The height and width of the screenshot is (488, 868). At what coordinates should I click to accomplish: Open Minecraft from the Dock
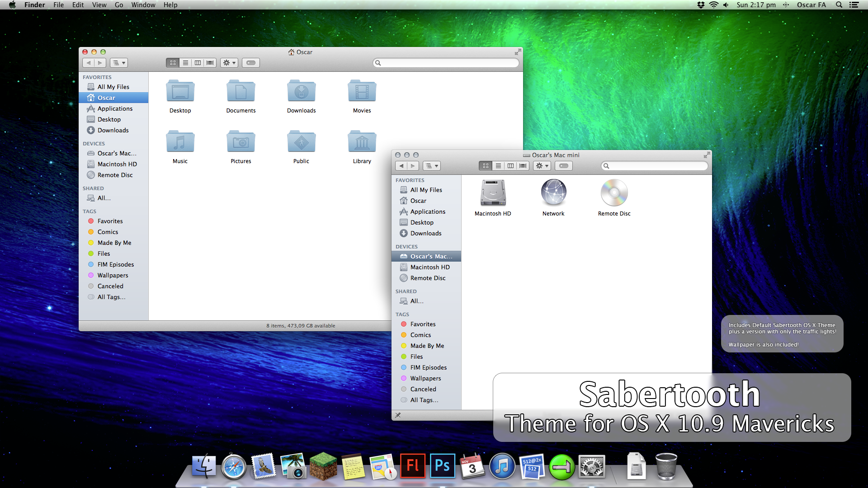(x=323, y=466)
